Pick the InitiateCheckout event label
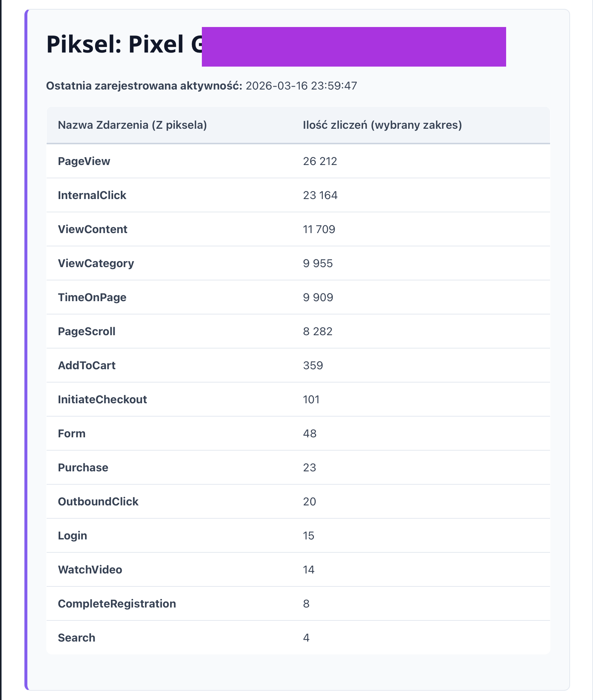Viewport: 593px width, 700px height. pos(102,400)
